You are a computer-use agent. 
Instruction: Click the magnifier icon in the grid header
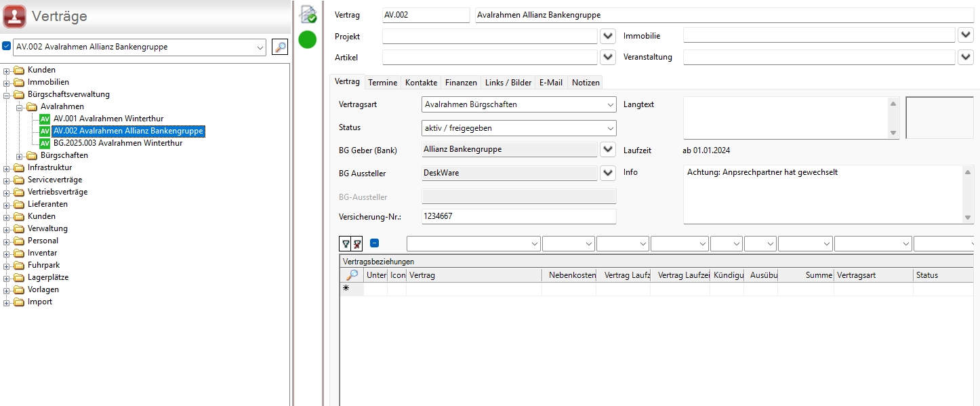(351, 275)
